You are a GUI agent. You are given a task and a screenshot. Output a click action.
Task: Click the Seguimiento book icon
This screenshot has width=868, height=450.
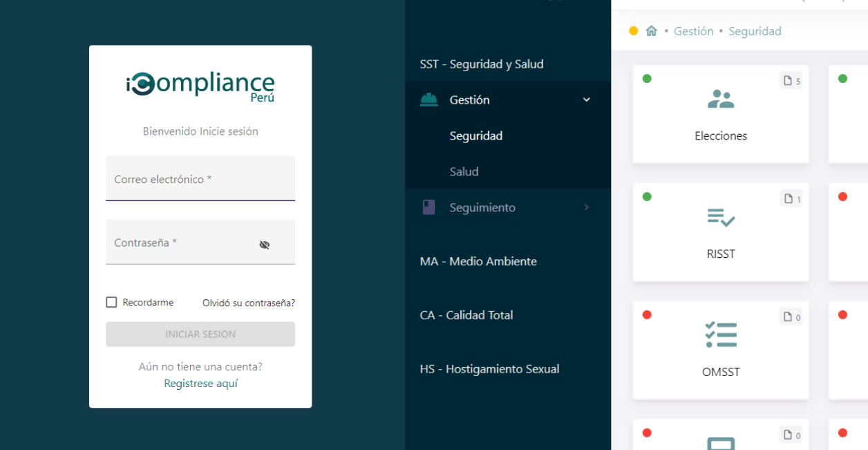coord(428,207)
